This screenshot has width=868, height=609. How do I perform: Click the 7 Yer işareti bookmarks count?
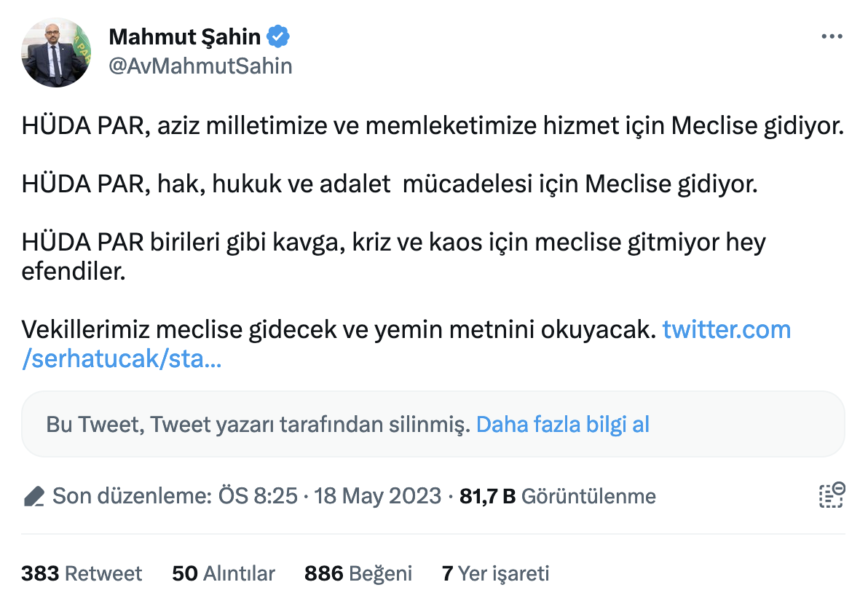(x=494, y=573)
